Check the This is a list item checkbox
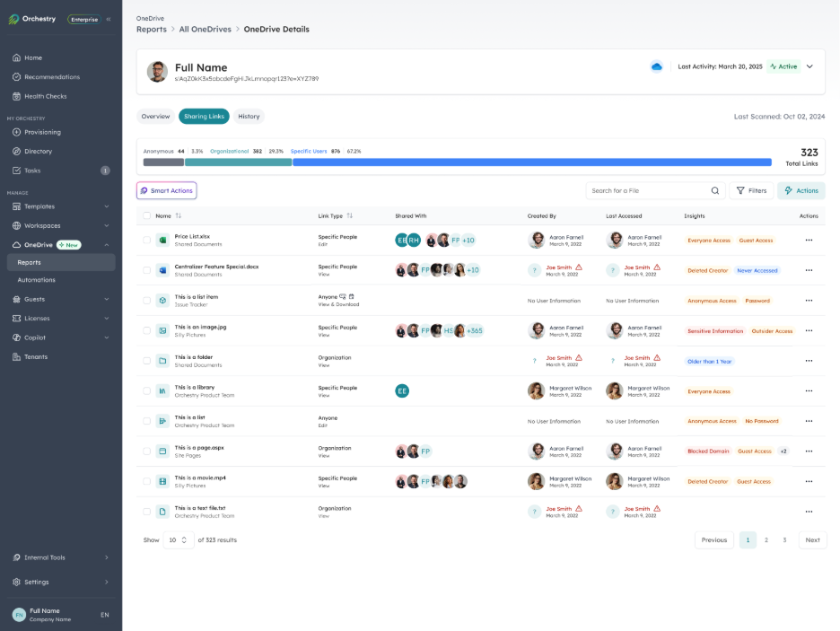Screen dimensions: 840x631 coord(147,301)
